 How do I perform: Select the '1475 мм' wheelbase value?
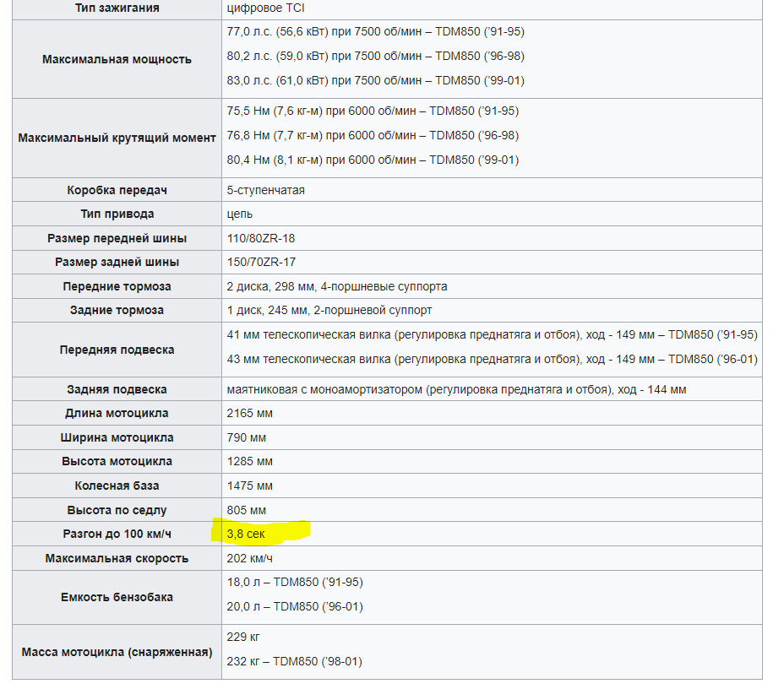[x=249, y=486]
